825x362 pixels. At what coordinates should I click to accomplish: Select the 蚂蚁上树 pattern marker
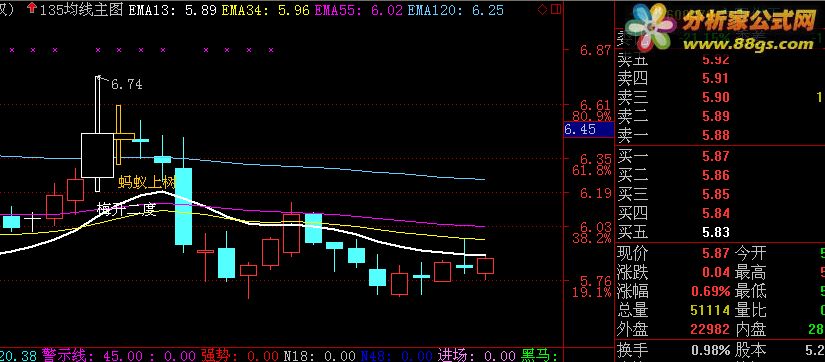[x=146, y=183]
